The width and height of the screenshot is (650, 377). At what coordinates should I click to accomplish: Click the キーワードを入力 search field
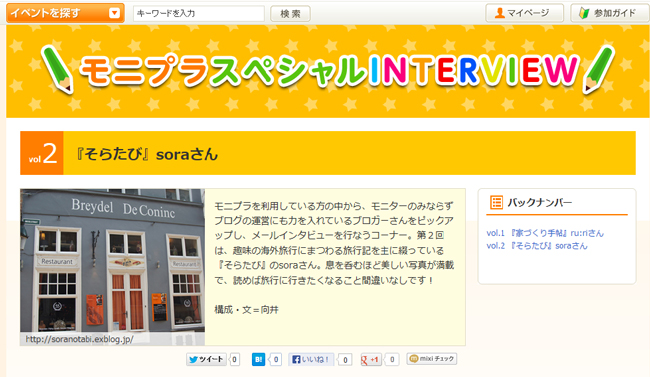click(199, 13)
